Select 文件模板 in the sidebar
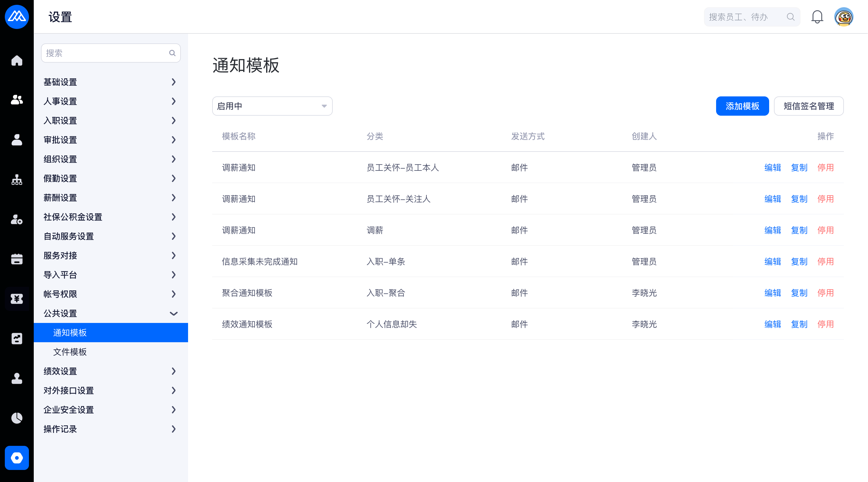Image resolution: width=868 pixels, height=482 pixels. 111,352
